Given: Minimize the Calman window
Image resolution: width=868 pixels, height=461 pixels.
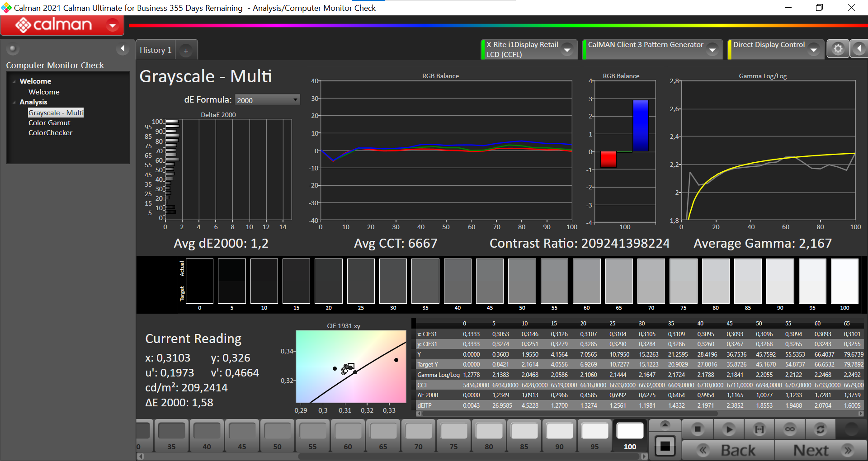Looking at the screenshot, I should point(788,8).
